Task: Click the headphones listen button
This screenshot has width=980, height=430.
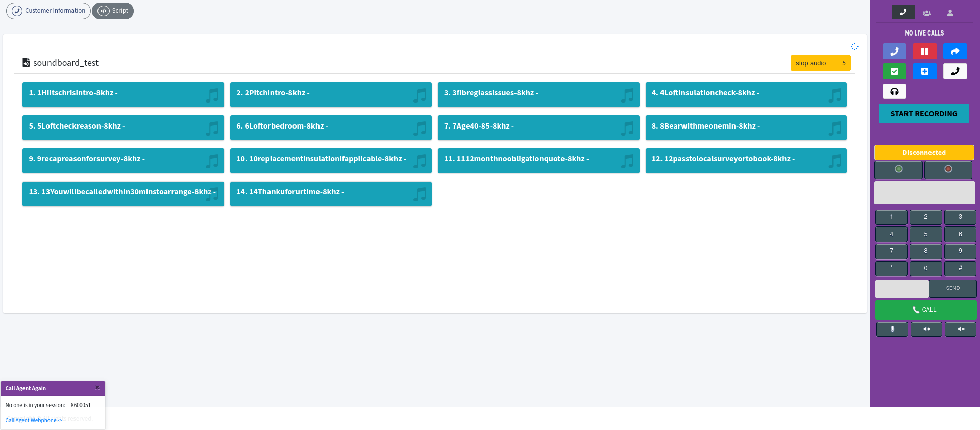Action: [894, 91]
